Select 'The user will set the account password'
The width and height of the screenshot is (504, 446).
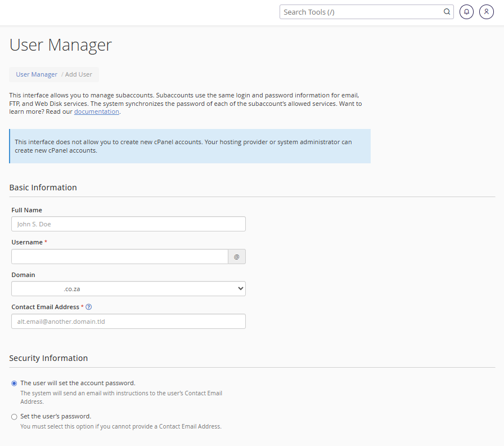(14, 383)
